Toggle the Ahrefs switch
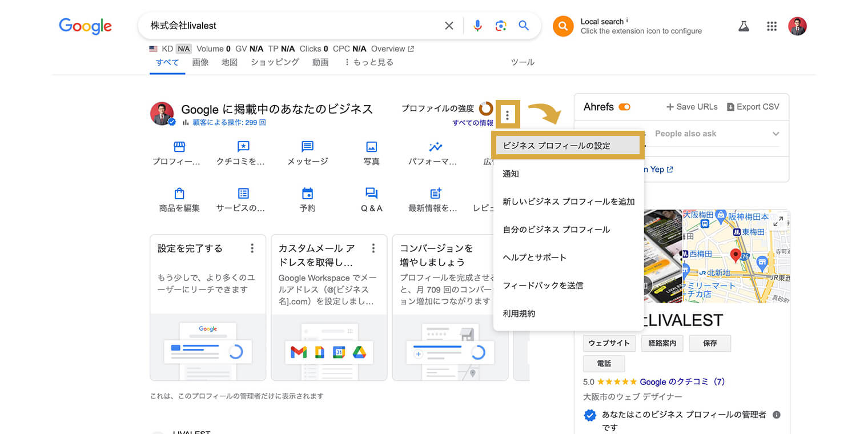 point(624,107)
